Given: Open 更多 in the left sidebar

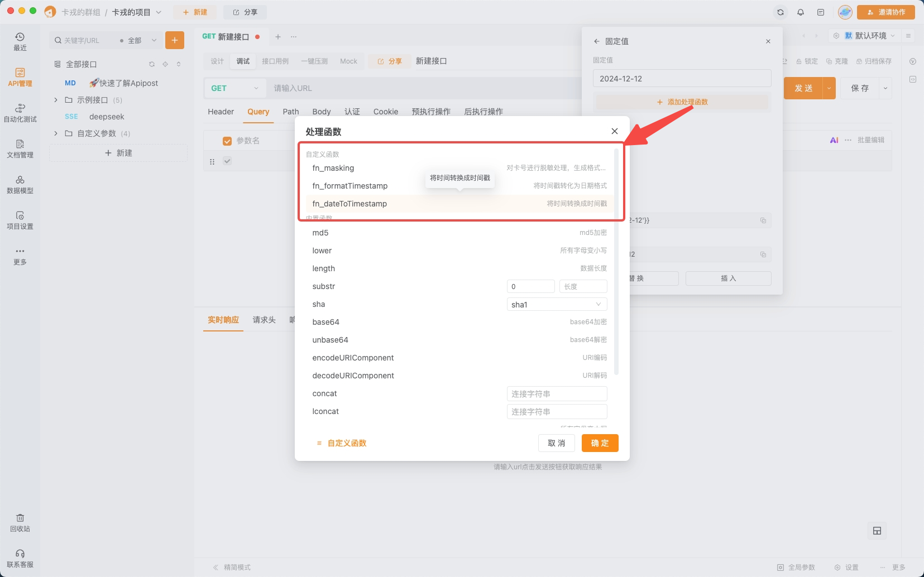Looking at the screenshot, I should (x=20, y=256).
